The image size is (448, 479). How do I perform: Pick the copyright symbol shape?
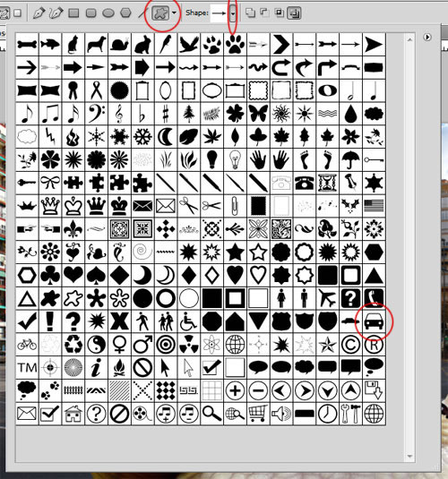(350, 345)
